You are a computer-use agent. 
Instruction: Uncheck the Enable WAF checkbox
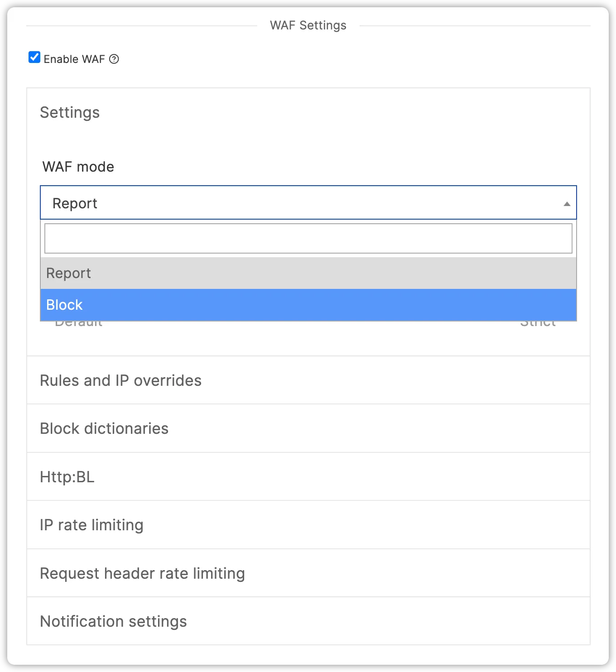(x=34, y=57)
